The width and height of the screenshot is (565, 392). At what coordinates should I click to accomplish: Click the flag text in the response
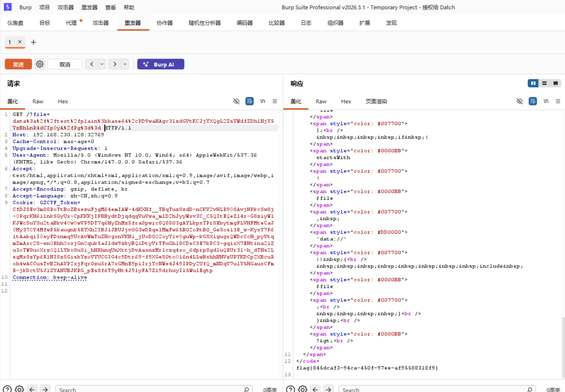pos(367,368)
